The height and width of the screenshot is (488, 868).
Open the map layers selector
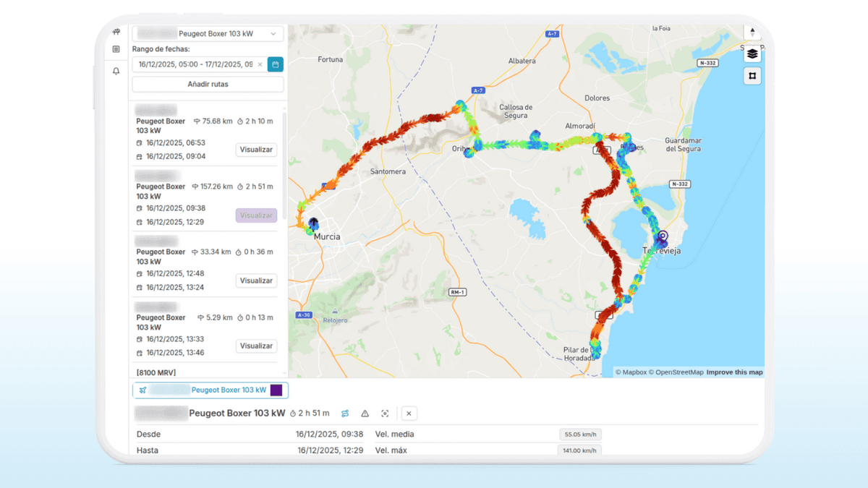click(x=752, y=53)
